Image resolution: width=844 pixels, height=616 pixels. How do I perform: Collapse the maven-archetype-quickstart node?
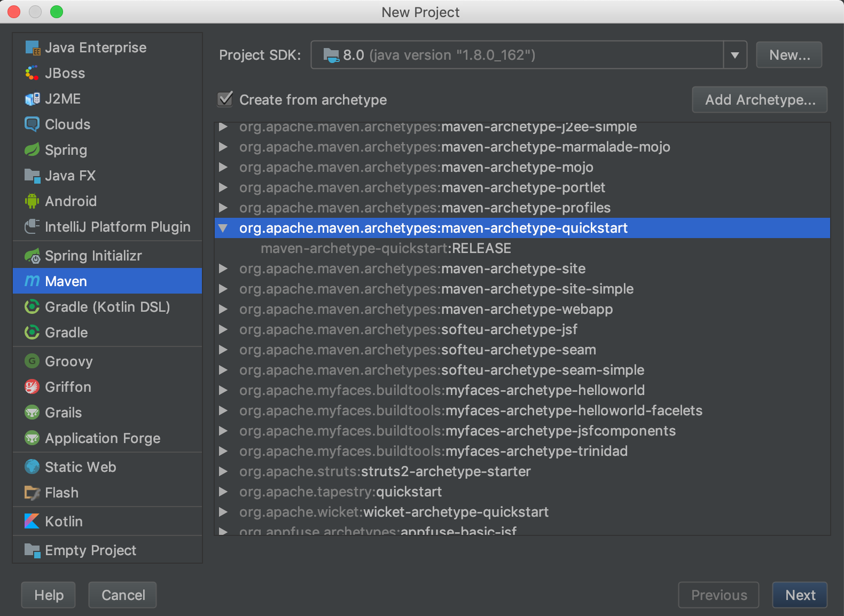pyautogui.click(x=223, y=228)
